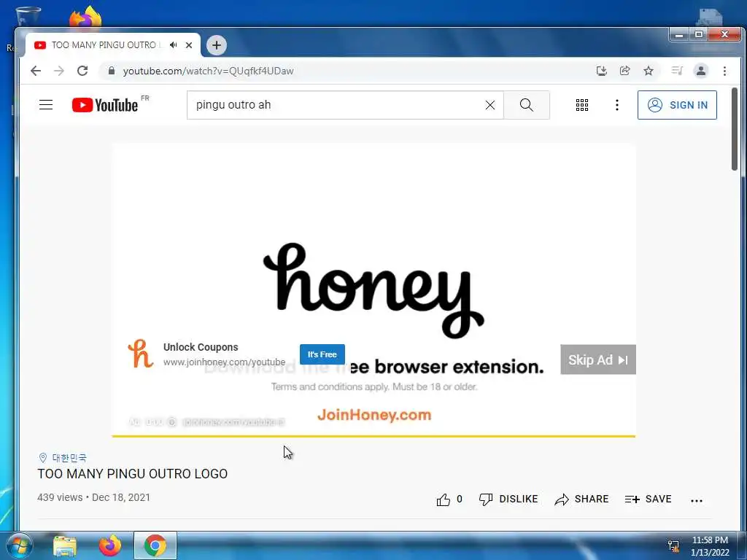Bookmark this tab with star icon
The height and width of the screenshot is (560, 747).
coord(649,71)
